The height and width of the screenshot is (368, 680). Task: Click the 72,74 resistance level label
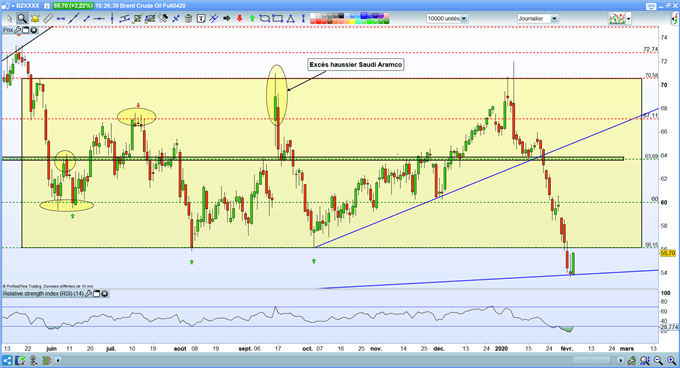651,49
